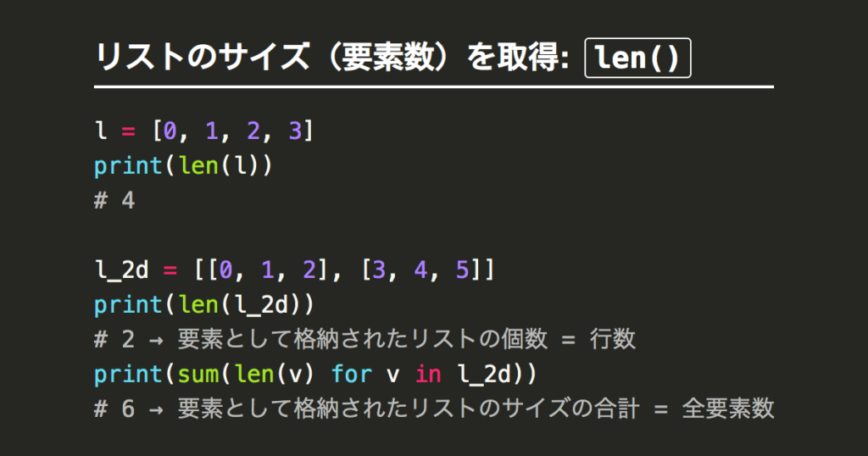
Task: Click the comment text 行数
Action: 613,339
